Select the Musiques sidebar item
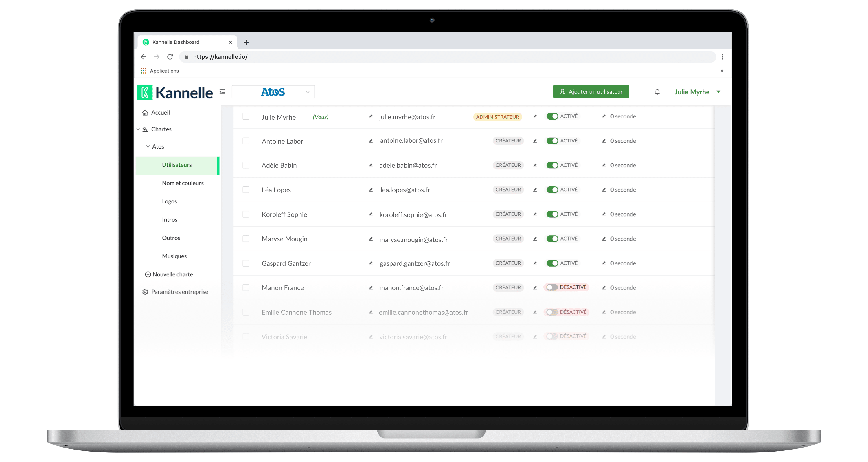This screenshot has width=868, height=462. [x=174, y=256]
